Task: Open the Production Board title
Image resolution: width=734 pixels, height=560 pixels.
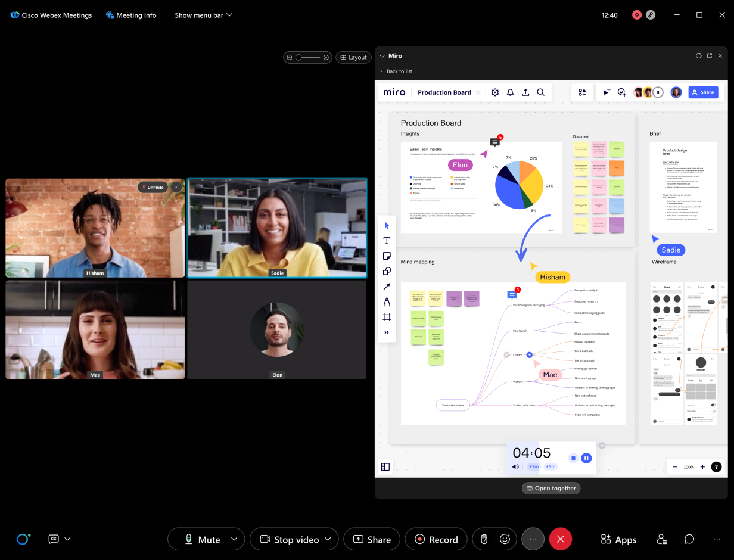Action: pyautogui.click(x=444, y=92)
